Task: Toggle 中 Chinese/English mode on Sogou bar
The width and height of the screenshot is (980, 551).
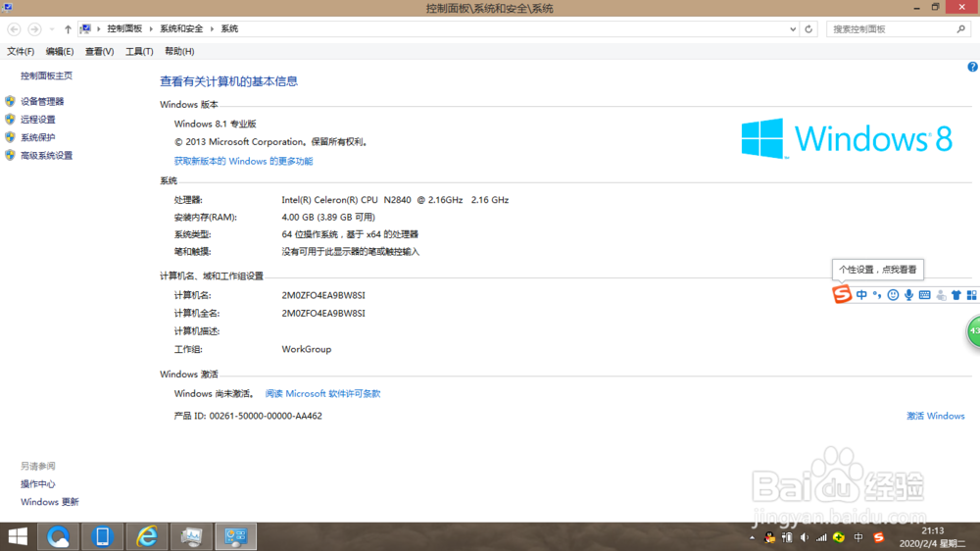Action: coord(861,294)
